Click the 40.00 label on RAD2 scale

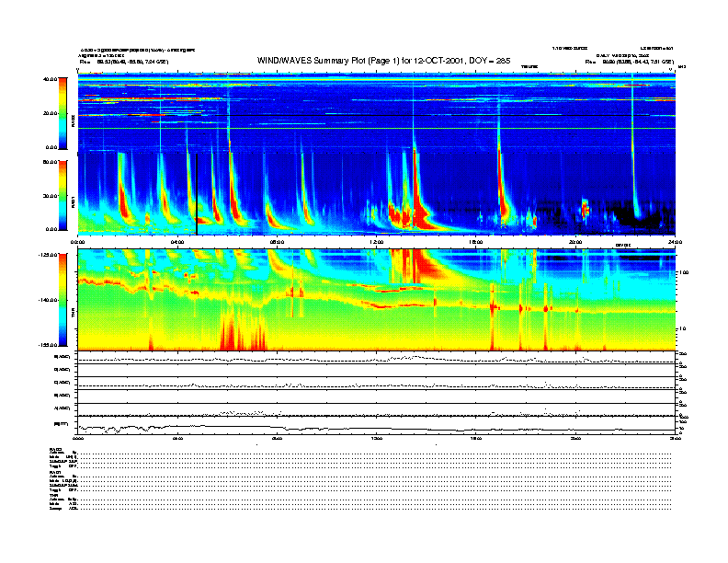[51, 79]
